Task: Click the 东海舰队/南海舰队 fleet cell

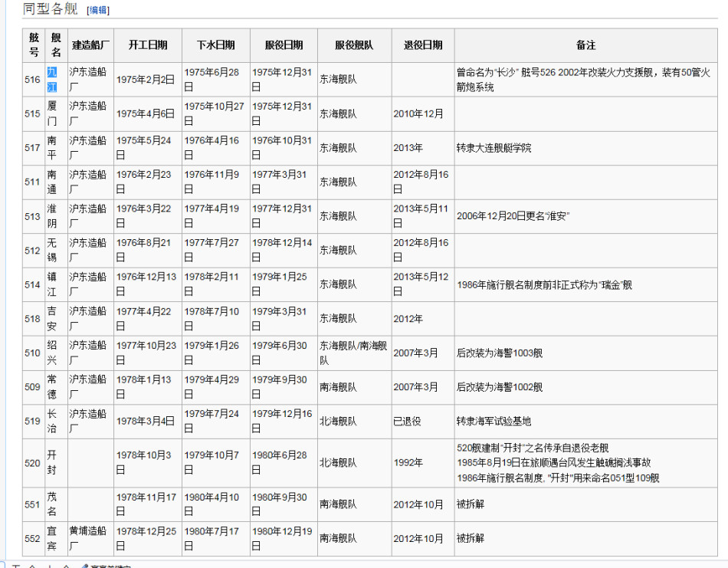Action: (x=354, y=353)
